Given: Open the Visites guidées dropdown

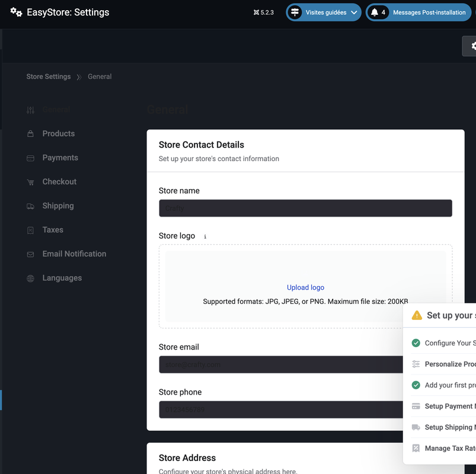Looking at the screenshot, I should pyautogui.click(x=324, y=12).
